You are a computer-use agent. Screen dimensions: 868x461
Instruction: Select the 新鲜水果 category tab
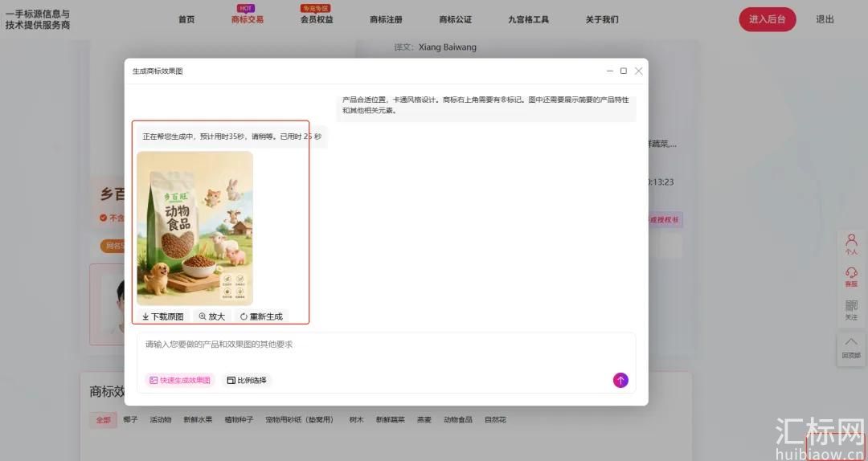[198, 420]
